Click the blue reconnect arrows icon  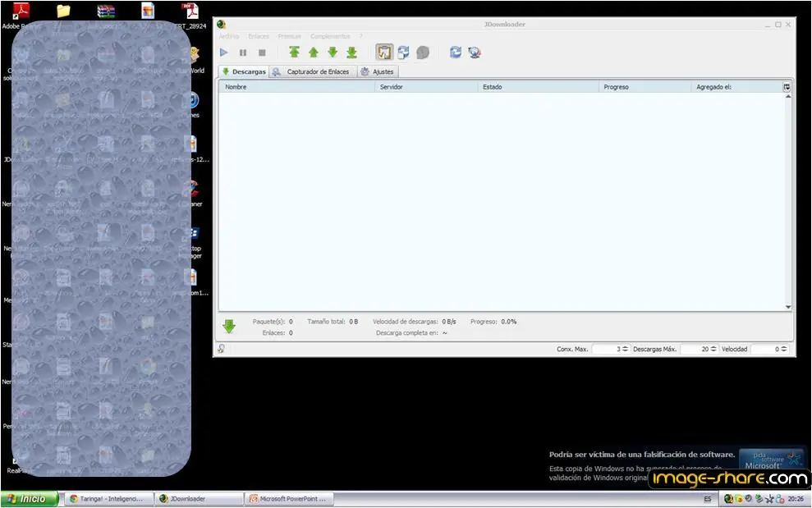coord(455,52)
